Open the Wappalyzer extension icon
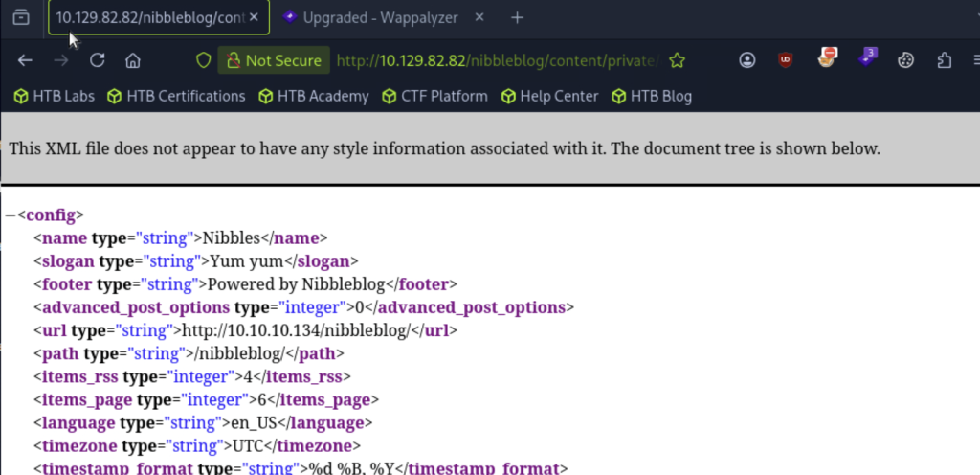980x475 pixels. coord(867,57)
